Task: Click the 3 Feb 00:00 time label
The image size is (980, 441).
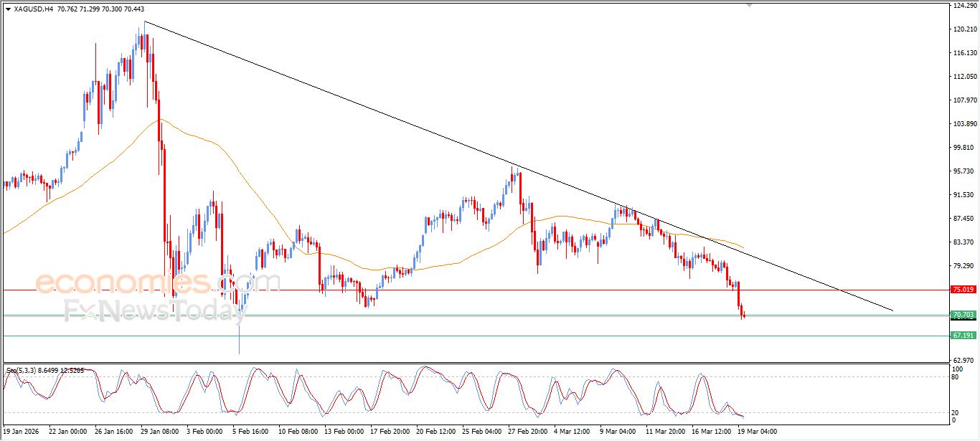Action: coord(204,432)
